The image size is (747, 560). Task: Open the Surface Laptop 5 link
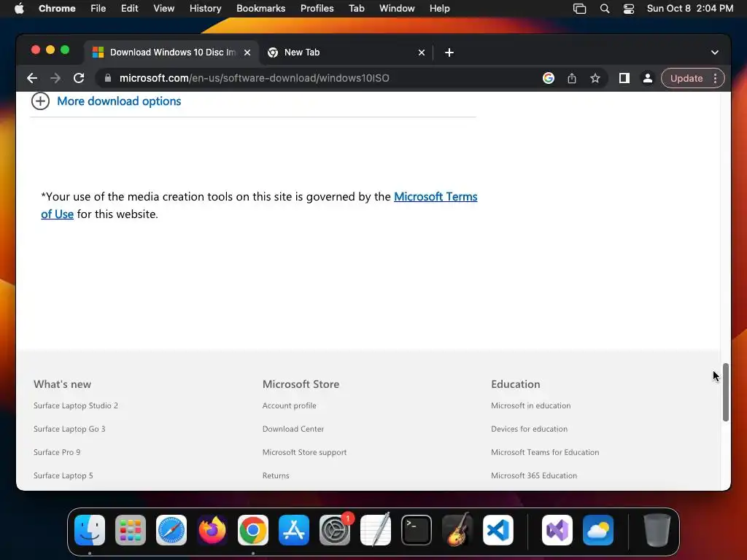[x=63, y=475]
